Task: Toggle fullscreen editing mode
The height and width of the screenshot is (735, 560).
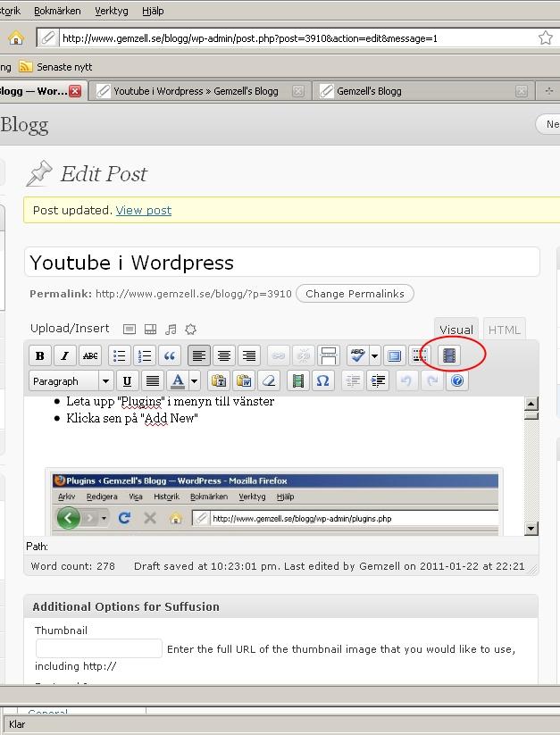Action: tap(395, 355)
